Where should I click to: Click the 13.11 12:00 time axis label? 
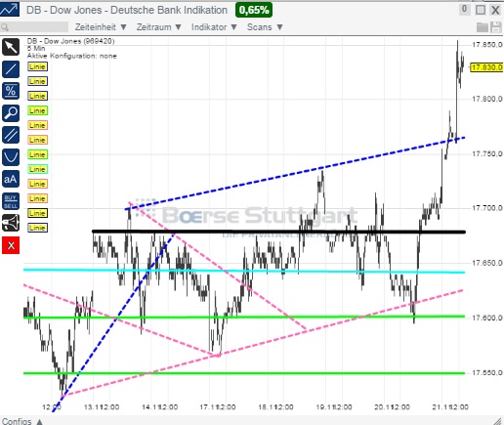click(x=102, y=407)
